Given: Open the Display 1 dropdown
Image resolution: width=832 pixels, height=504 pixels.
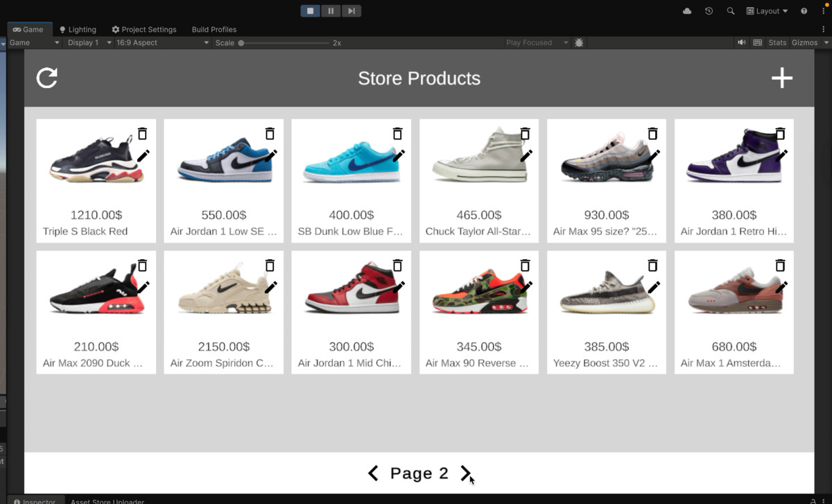Looking at the screenshot, I should coord(89,42).
